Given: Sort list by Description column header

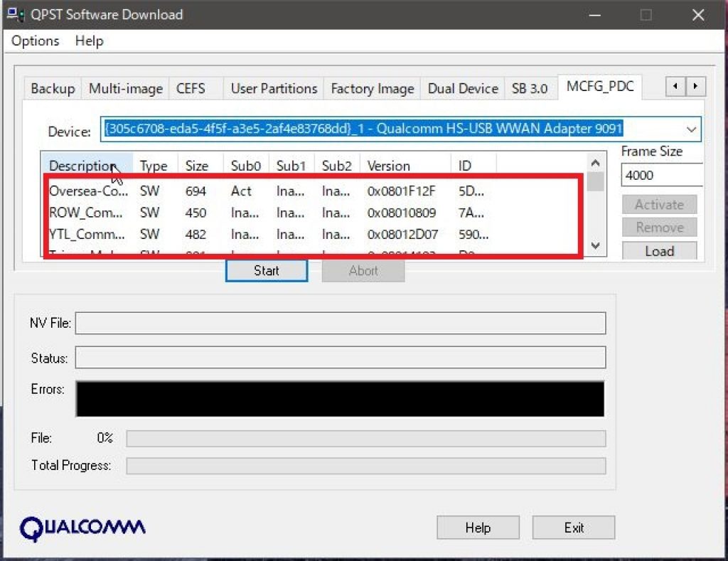Looking at the screenshot, I should [82, 166].
